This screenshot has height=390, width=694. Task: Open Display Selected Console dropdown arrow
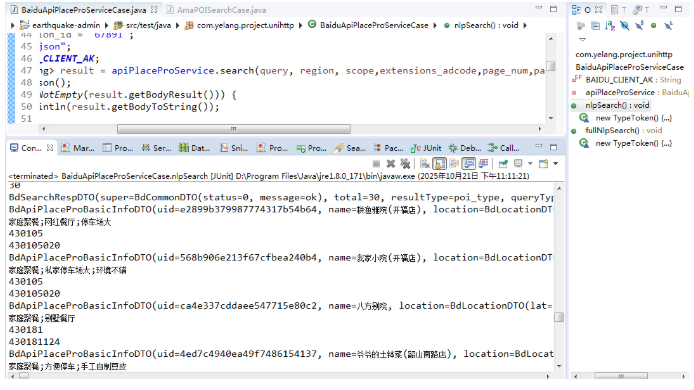530,164
